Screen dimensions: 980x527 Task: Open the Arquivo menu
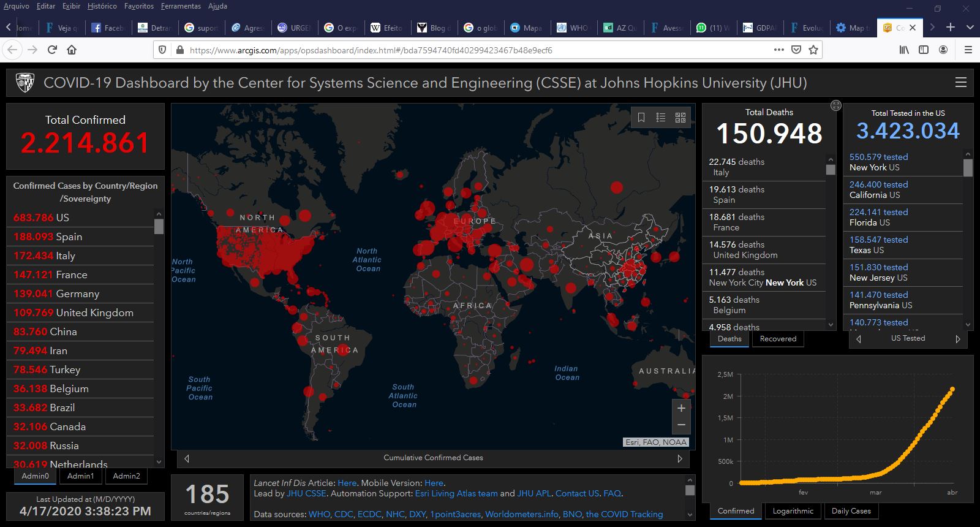pyautogui.click(x=17, y=6)
